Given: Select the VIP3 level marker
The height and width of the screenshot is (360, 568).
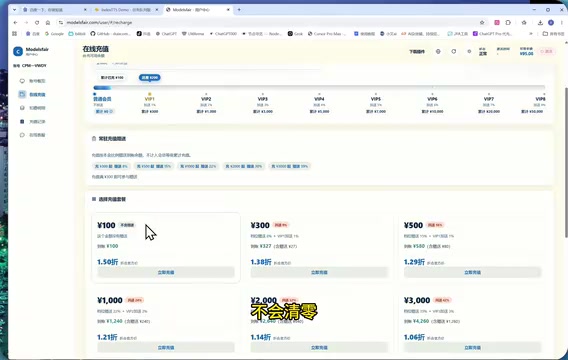Looking at the screenshot, I should tap(263, 99).
